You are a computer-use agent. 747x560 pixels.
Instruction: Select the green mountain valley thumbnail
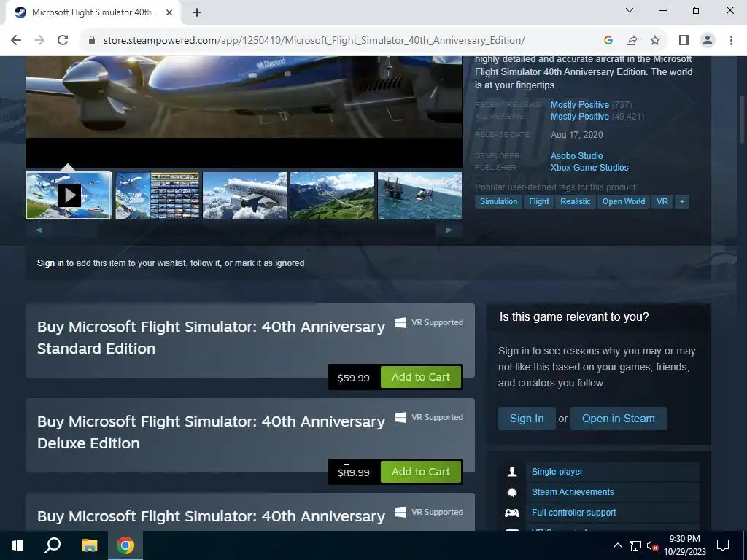tap(332, 195)
